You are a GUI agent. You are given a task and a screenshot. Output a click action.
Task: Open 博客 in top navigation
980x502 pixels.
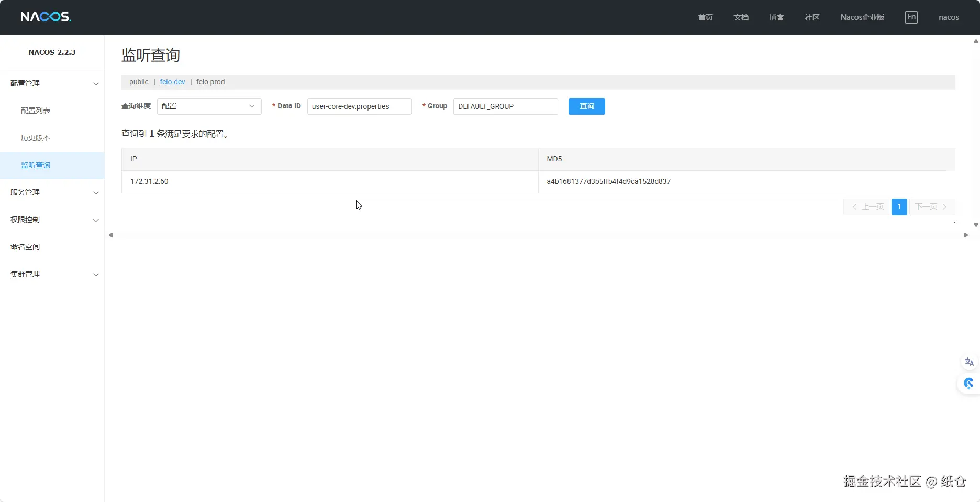coord(776,17)
